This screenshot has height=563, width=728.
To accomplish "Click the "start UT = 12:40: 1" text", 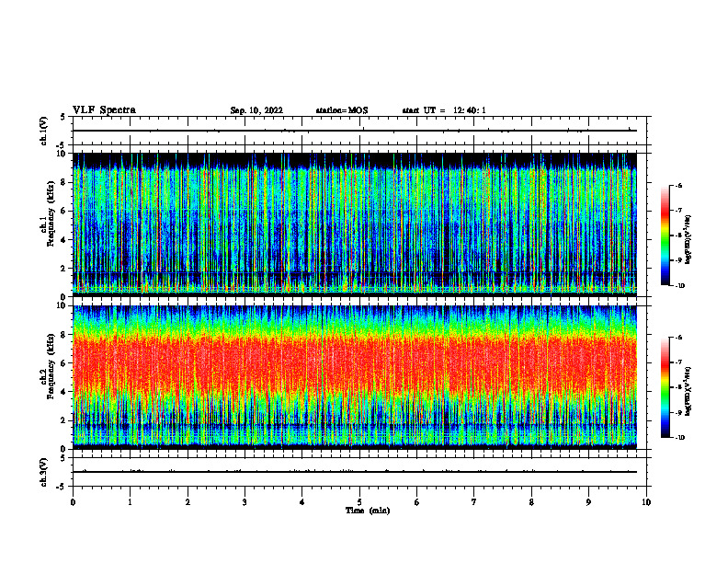I will 444,110.
